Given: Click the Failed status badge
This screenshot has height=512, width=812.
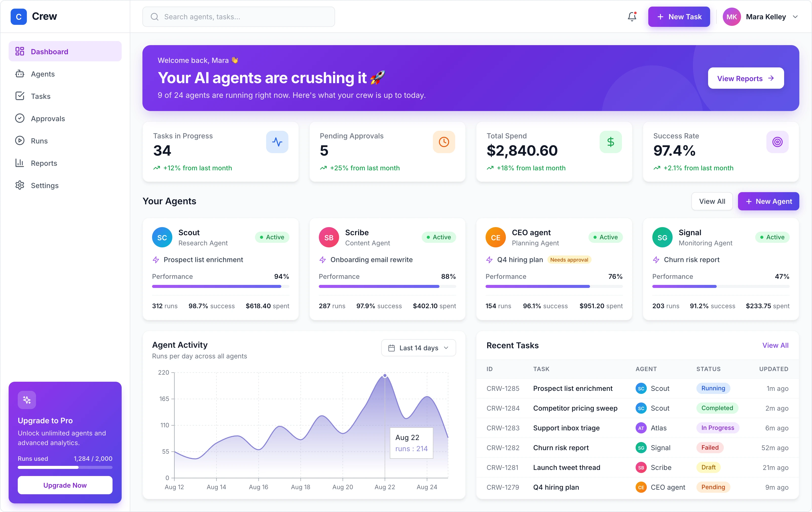Looking at the screenshot, I should point(710,448).
